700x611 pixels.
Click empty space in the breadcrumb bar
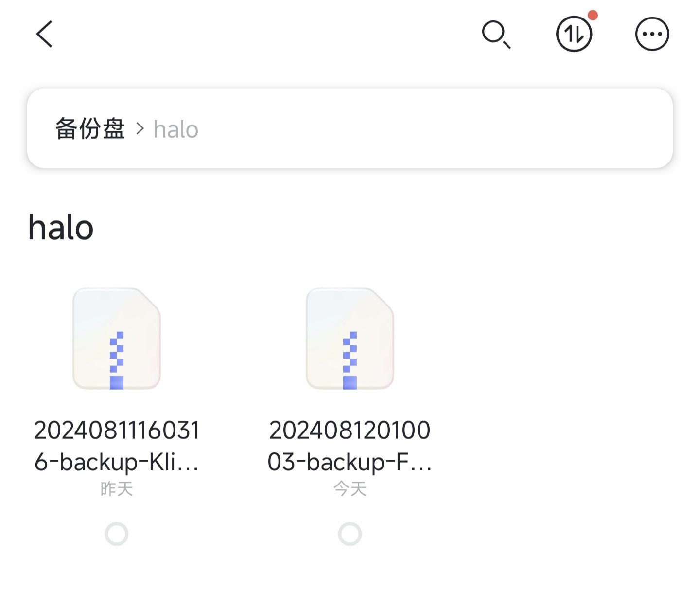coord(428,129)
